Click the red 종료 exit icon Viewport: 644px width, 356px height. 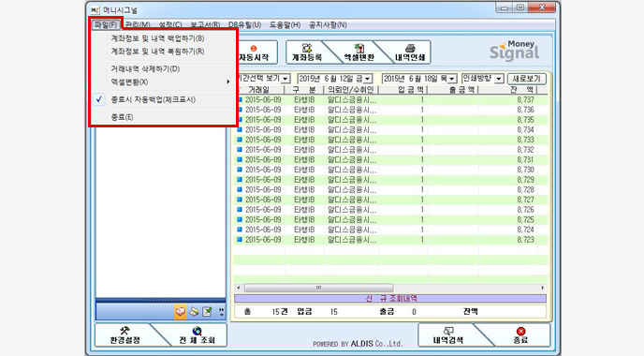[520, 332]
